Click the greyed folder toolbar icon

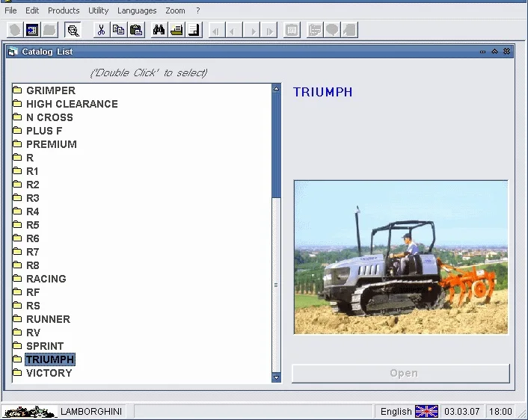[x=49, y=31]
